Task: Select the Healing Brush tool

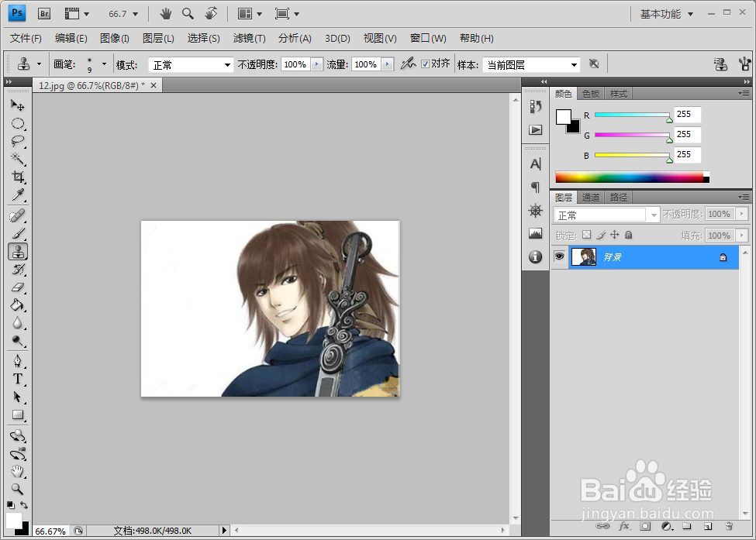Action: click(18, 215)
